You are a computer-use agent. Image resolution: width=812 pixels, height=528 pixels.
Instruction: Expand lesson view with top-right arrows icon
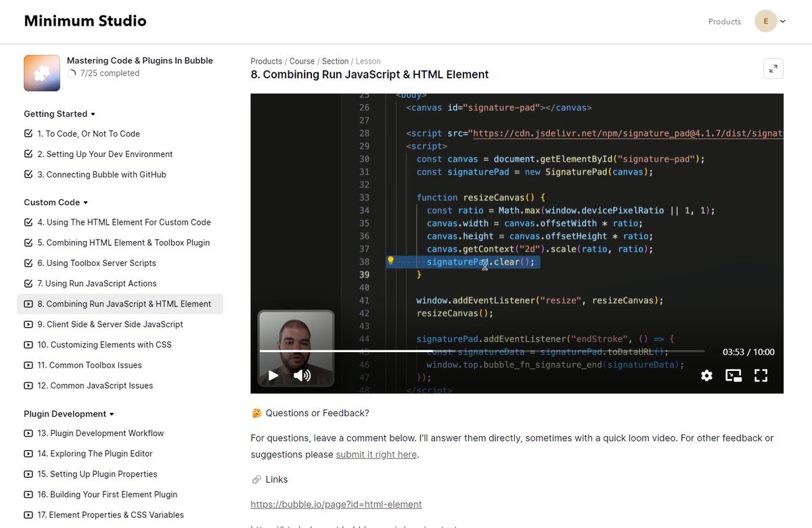tap(773, 68)
